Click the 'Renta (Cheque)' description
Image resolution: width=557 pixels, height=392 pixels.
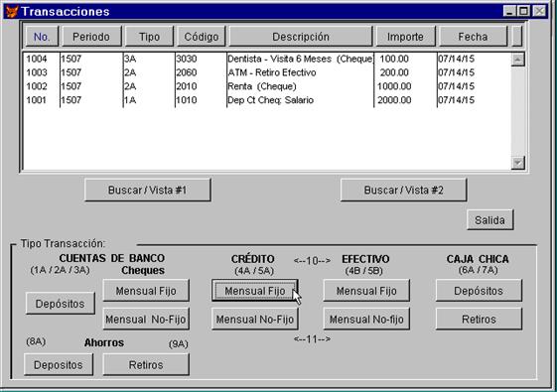262,86
